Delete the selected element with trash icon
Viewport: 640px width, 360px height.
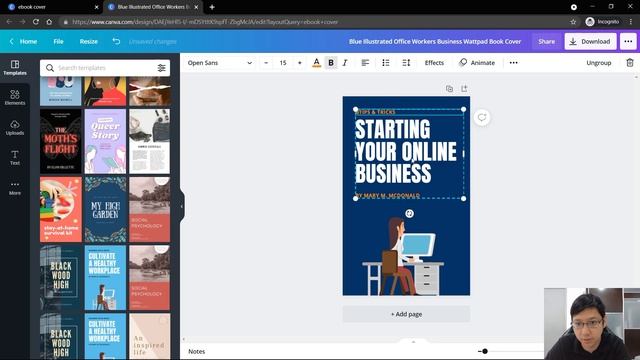[x=630, y=63]
